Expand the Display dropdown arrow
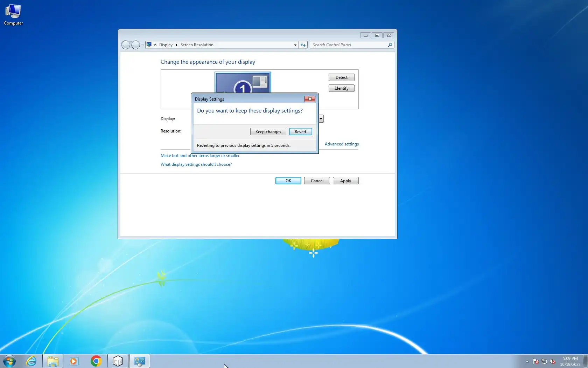The width and height of the screenshot is (588, 368). [x=321, y=119]
